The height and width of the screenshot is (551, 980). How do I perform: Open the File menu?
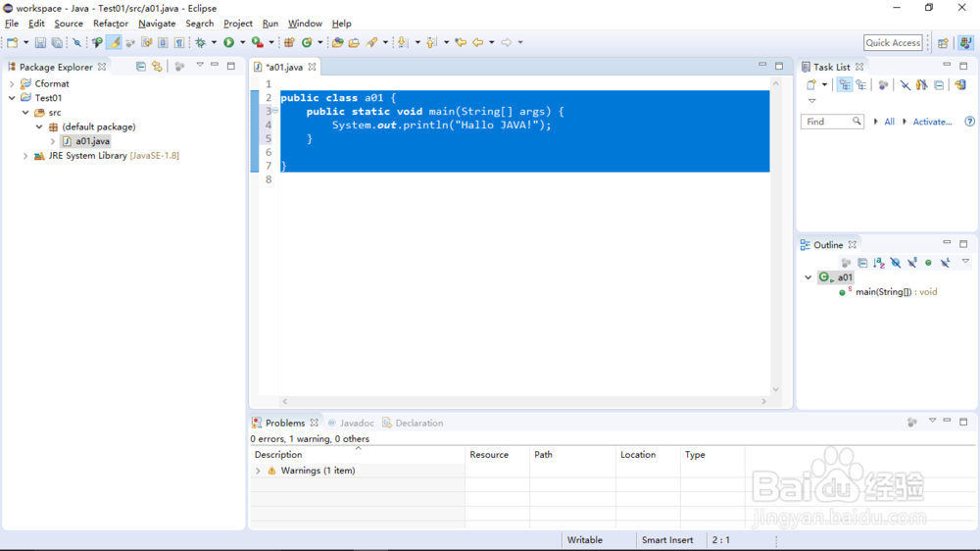click(x=12, y=24)
